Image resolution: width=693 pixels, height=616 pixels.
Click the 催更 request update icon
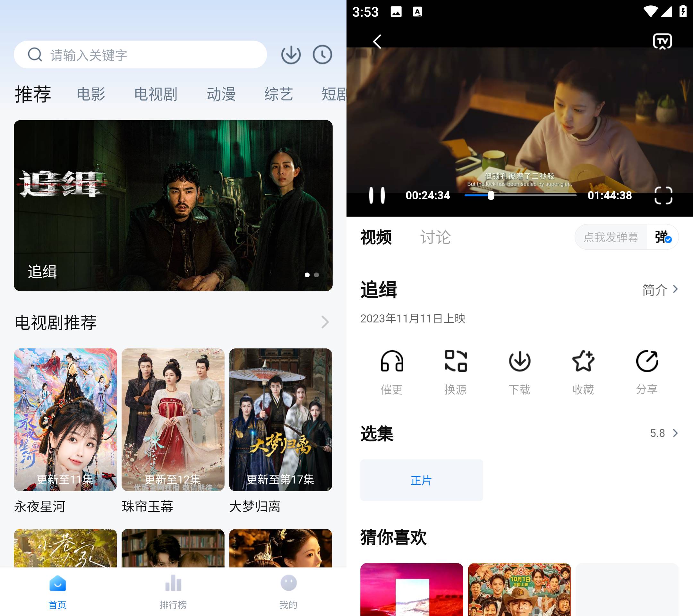[392, 360]
